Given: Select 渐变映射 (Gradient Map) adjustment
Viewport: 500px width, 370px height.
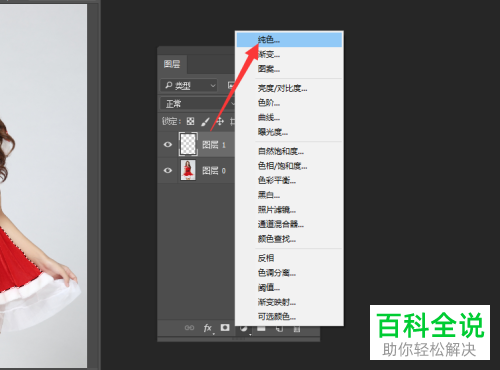Looking at the screenshot, I should [289, 302].
